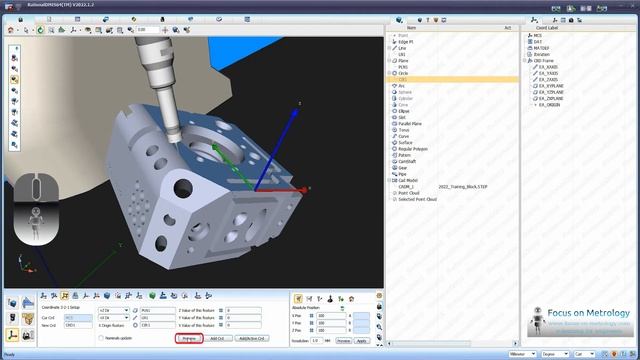640x360 pixels.
Task: Select the LN1 item under Line
Action: [402, 54]
